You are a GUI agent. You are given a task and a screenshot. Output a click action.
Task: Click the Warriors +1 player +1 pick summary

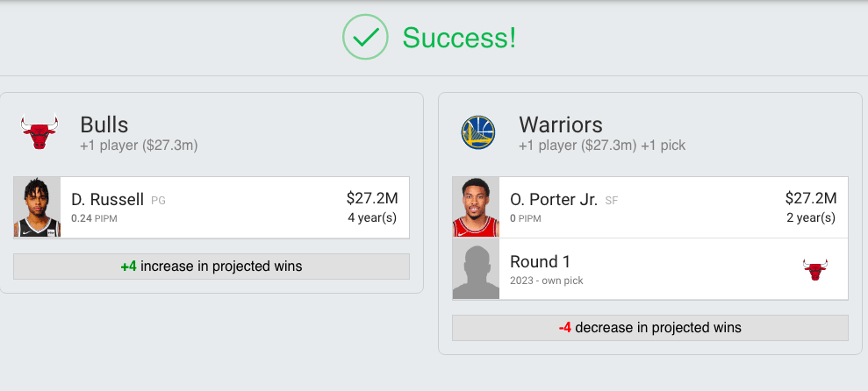pos(602,146)
